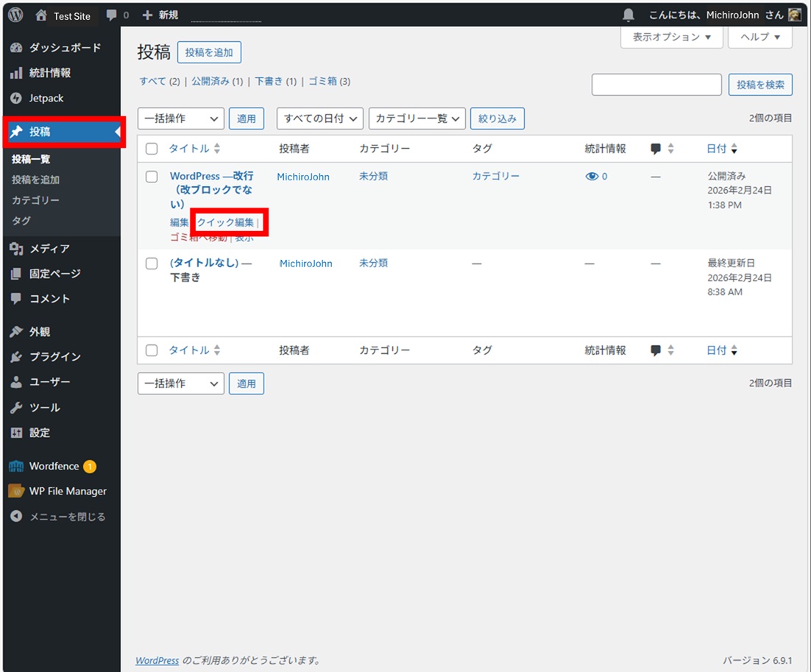Open the top 一括操作 bulk actions dropdown
Screen dimensions: 811x672
[181, 119]
